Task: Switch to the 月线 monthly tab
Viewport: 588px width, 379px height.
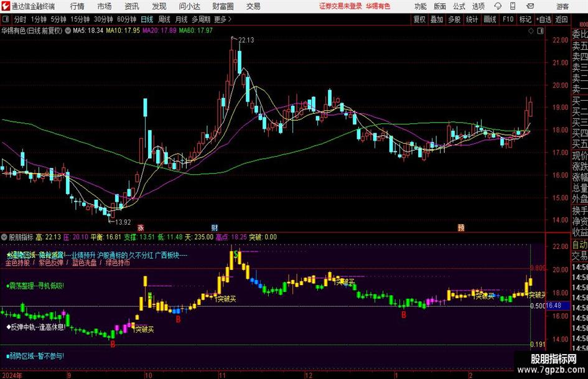Action: click(x=182, y=19)
